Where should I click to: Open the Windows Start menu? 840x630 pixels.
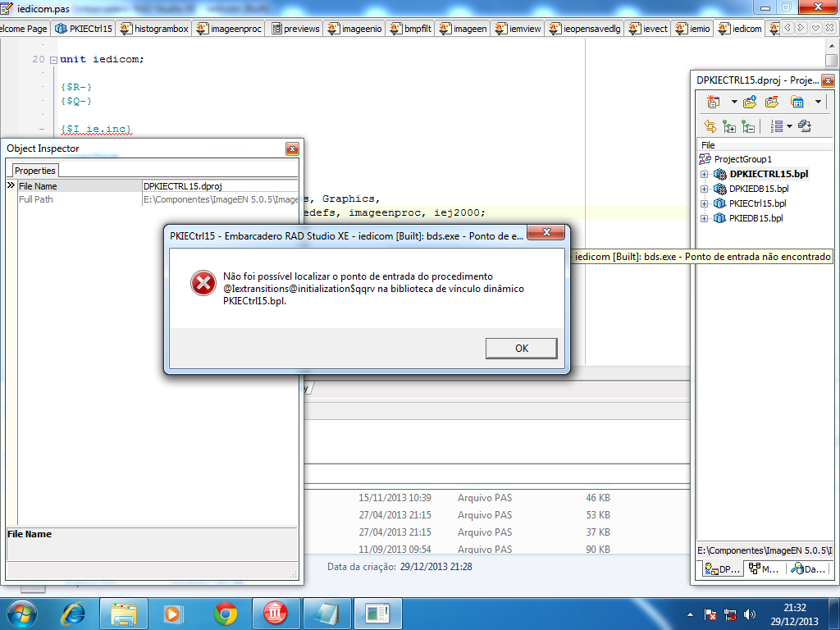(x=21, y=614)
